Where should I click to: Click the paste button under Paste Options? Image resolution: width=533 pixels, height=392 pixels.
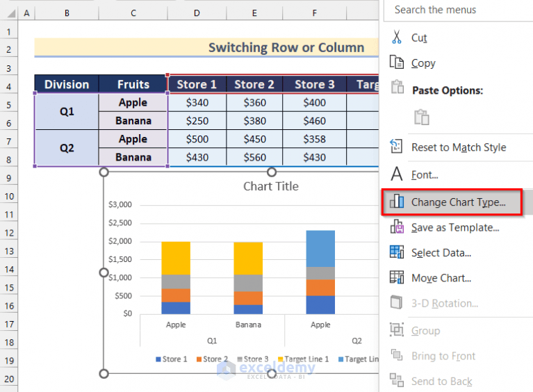coord(422,117)
